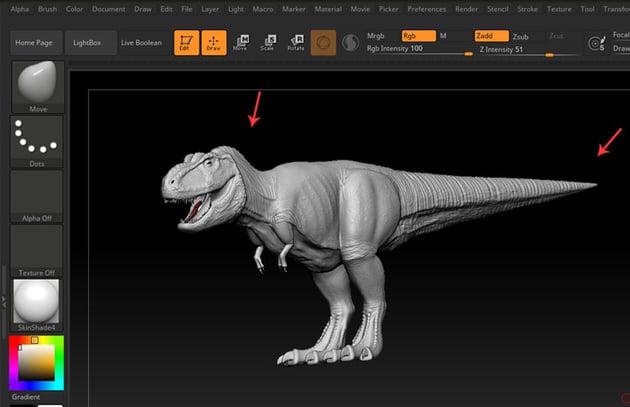Viewport: 630px width, 407px height.
Task: Pick a color in the color picker
Action: (x=36, y=362)
